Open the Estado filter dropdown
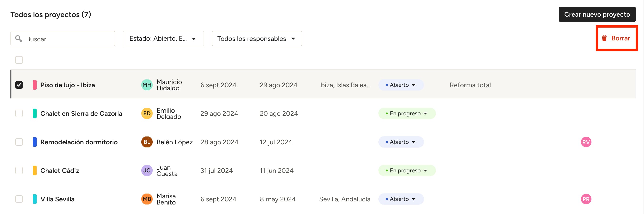 [163, 39]
